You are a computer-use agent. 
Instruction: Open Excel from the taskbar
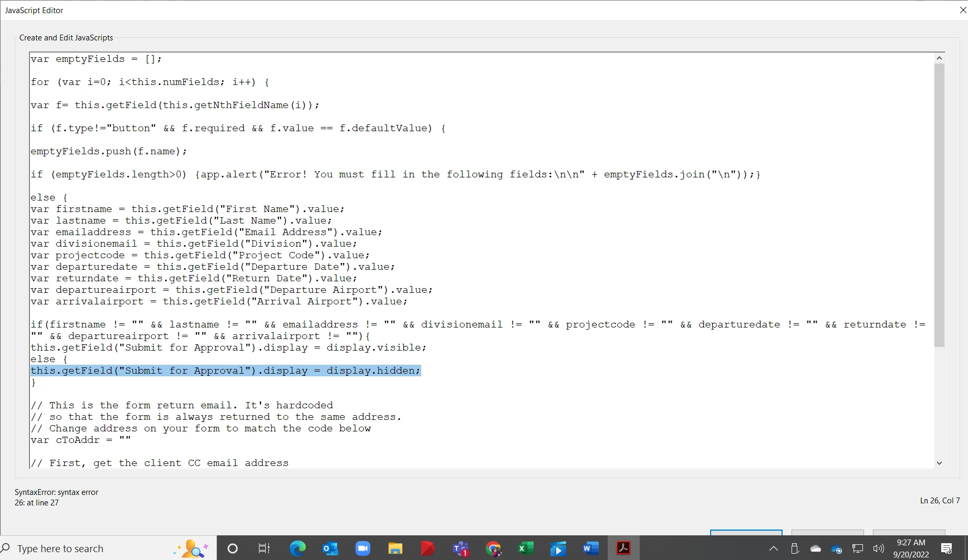pyautogui.click(x=526, y=548)
